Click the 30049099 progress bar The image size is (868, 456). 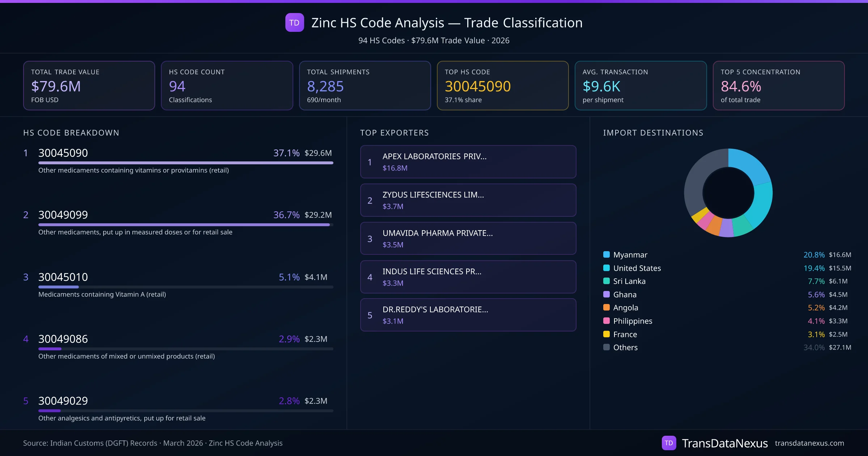[186, 225]
